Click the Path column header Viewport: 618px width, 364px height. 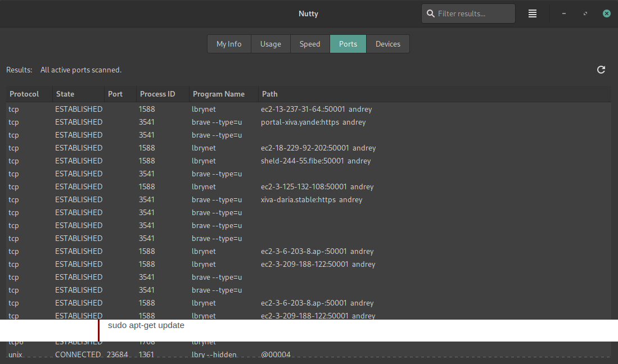pyautogui.click(x=270, y=94)
